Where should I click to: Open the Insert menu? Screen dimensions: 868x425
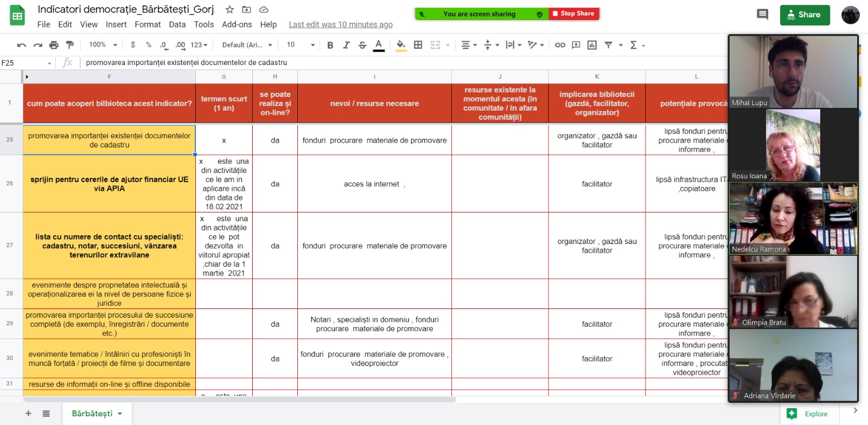[116, 24]
